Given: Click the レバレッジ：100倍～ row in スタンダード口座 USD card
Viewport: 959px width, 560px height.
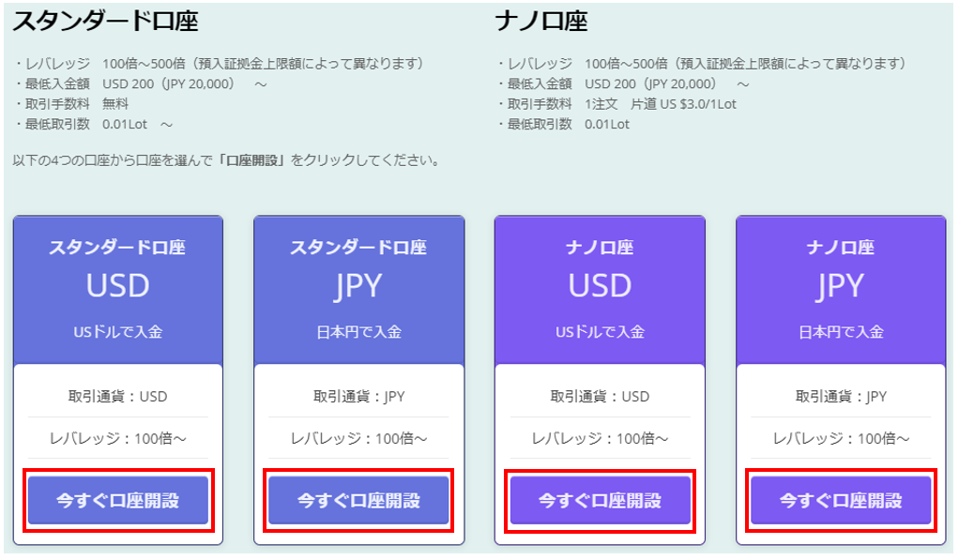Looking at the screenshot, I should pyautogui.click(x=117, y=438).
